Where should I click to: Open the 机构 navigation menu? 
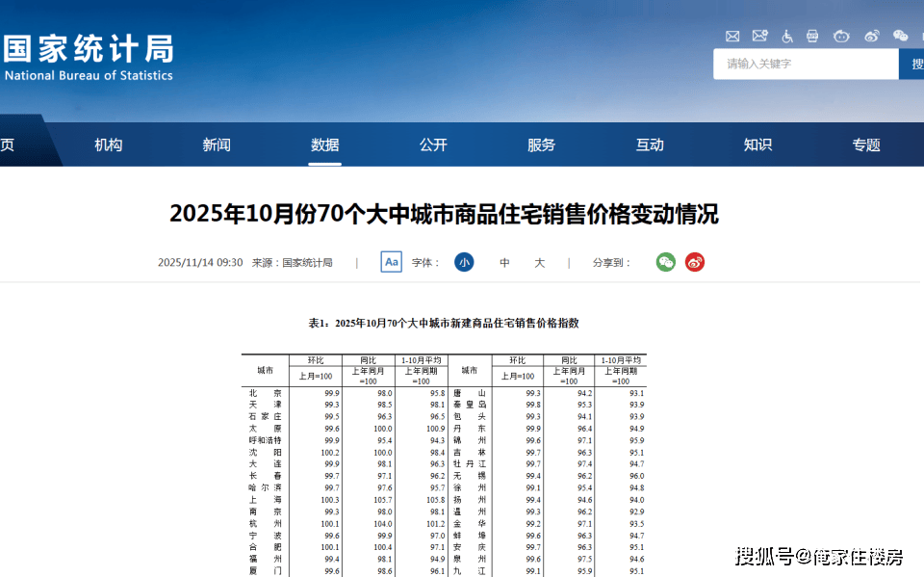tap(109, 144)
